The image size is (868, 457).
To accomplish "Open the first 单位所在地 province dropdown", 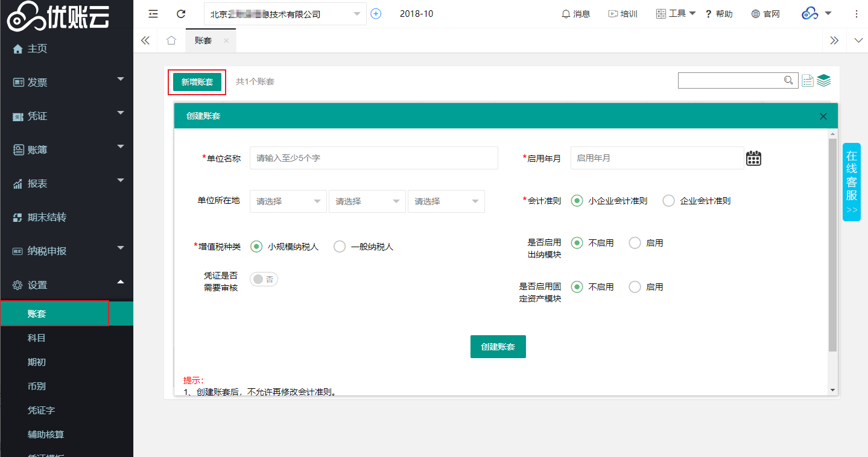I will coord(288,201).
